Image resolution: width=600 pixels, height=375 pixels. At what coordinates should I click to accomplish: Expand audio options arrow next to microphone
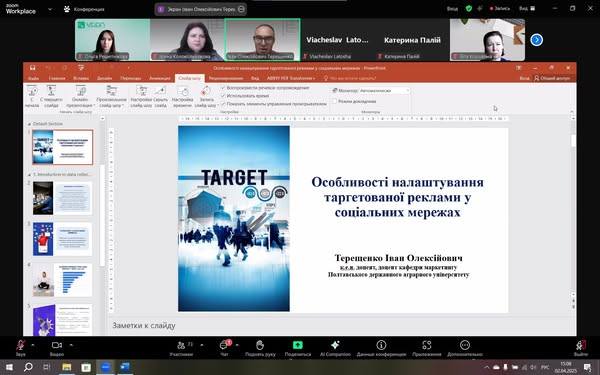(33, 345)
